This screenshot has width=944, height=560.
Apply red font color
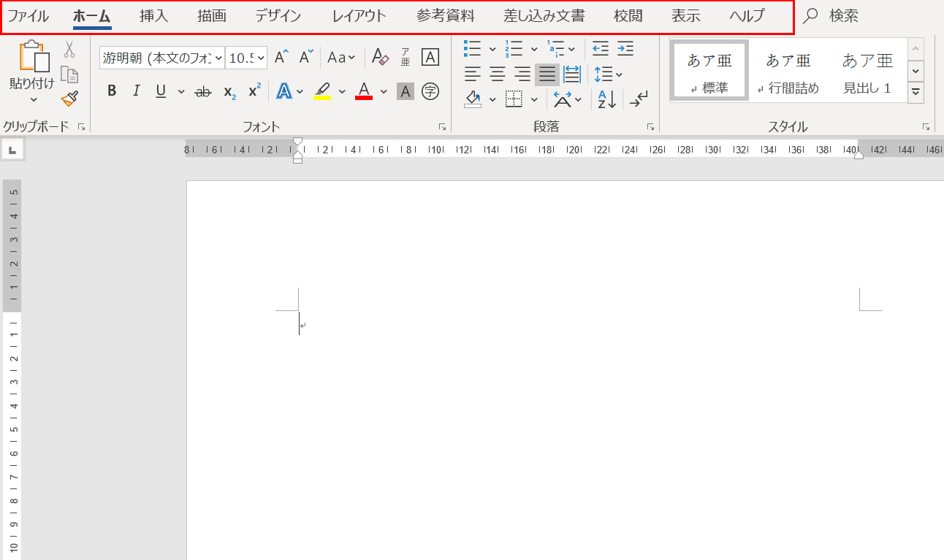click(364, 91)
